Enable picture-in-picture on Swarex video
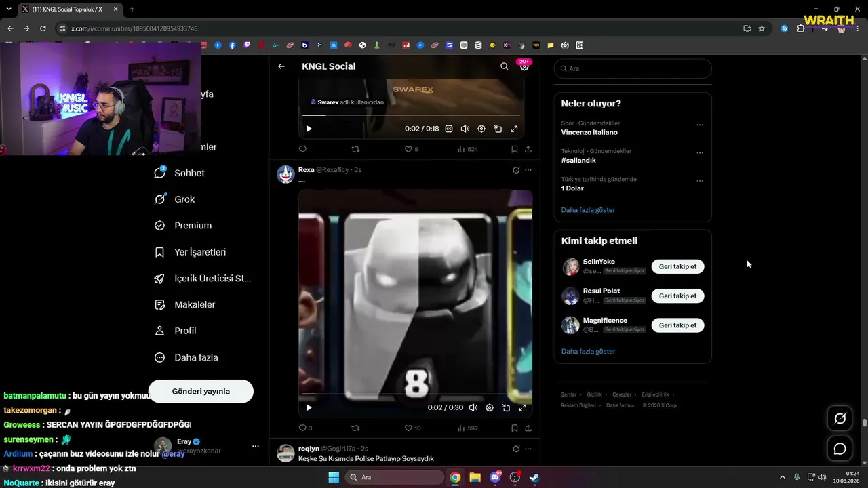 click(498, 129)
